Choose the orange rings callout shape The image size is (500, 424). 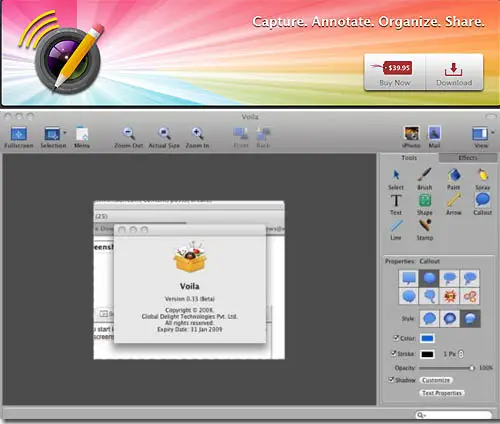(470, 296)
